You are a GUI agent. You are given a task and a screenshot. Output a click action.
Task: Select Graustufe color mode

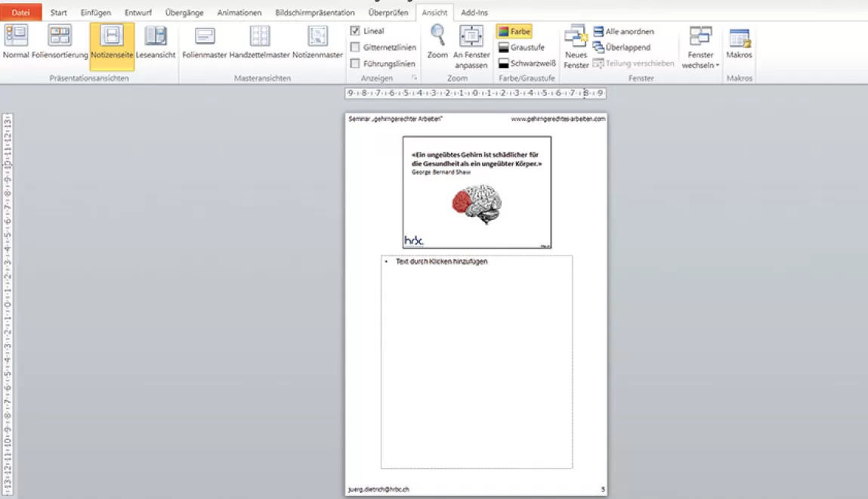(x=520, y=48)
